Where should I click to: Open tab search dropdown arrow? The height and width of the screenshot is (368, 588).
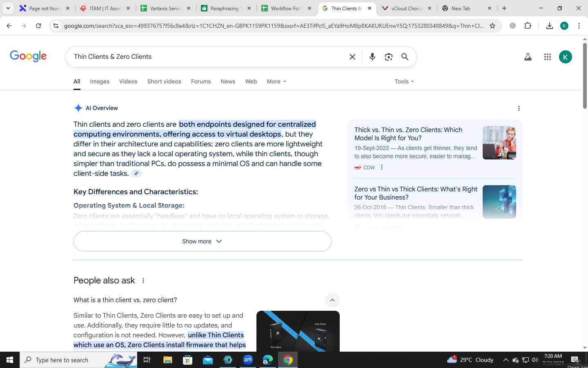click(x=8, y=8)
